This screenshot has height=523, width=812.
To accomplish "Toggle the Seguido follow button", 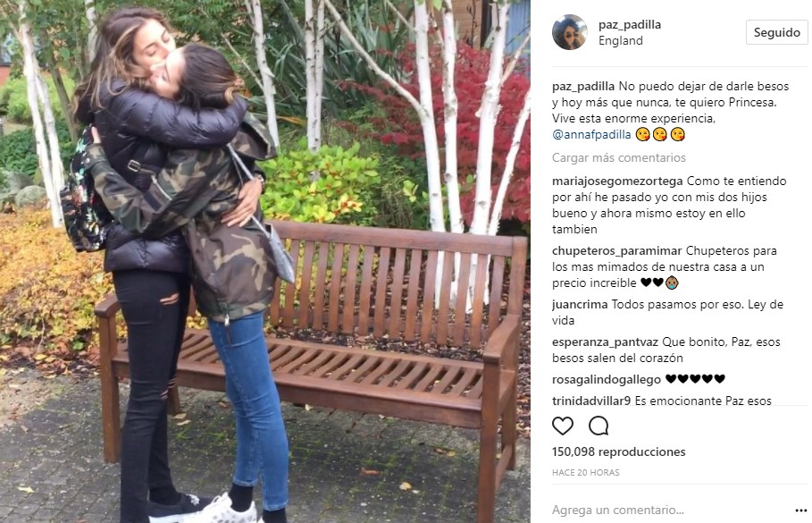I will coord(776,32).
